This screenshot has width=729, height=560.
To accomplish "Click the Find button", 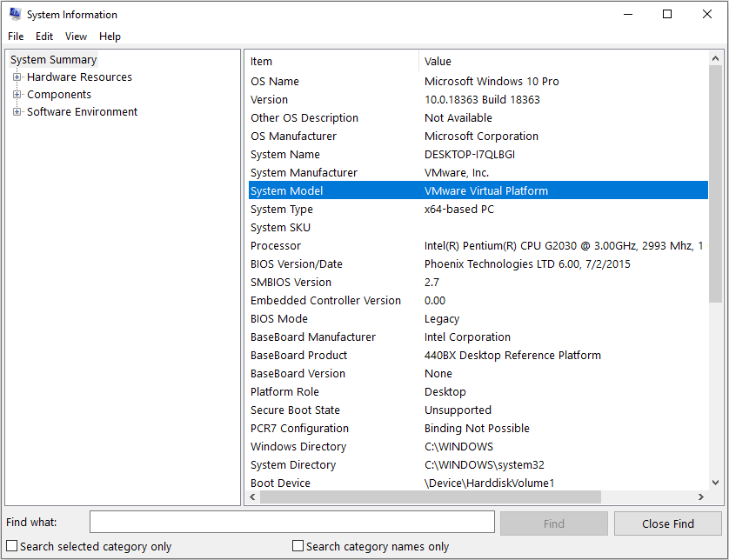I will (x=554, y=523).
